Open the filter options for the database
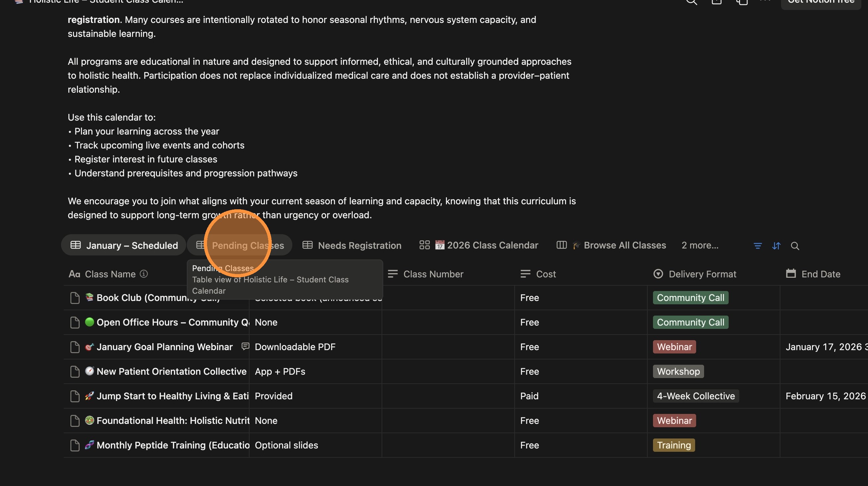 tap(758, 245)
